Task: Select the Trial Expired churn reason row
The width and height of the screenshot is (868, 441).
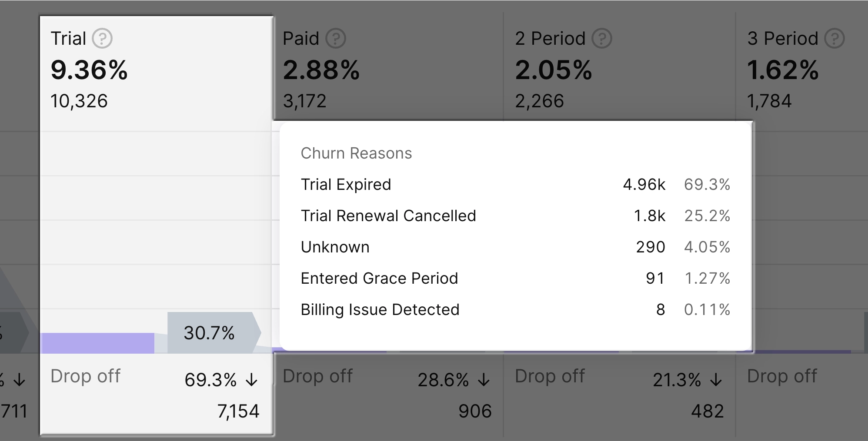Action: tap(515, 185)
